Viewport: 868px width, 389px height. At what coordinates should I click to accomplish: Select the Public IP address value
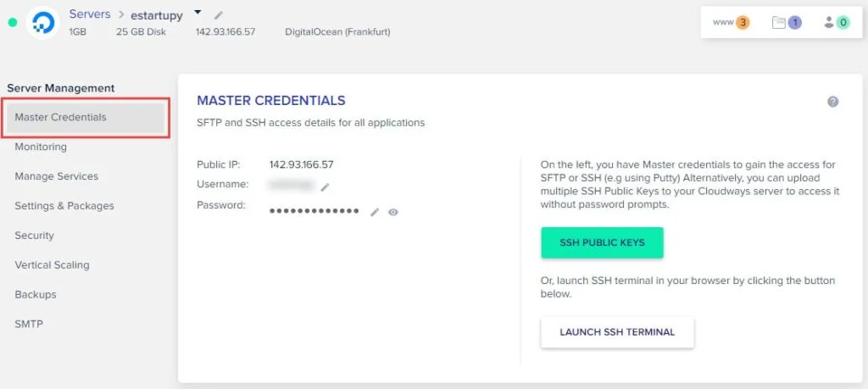tap(301, 164)
